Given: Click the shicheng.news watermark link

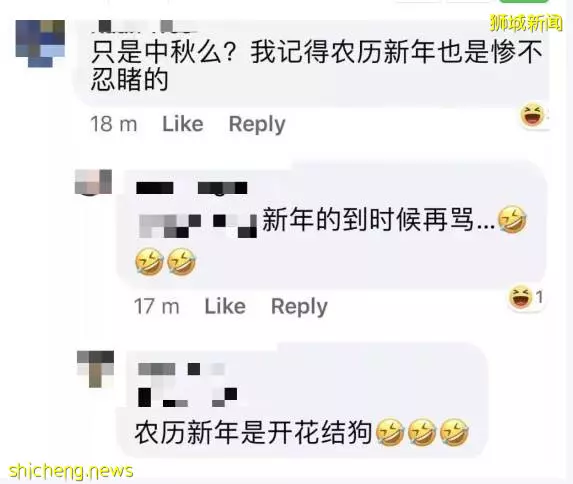Looking at the screenshot, I should coord(71,472).
